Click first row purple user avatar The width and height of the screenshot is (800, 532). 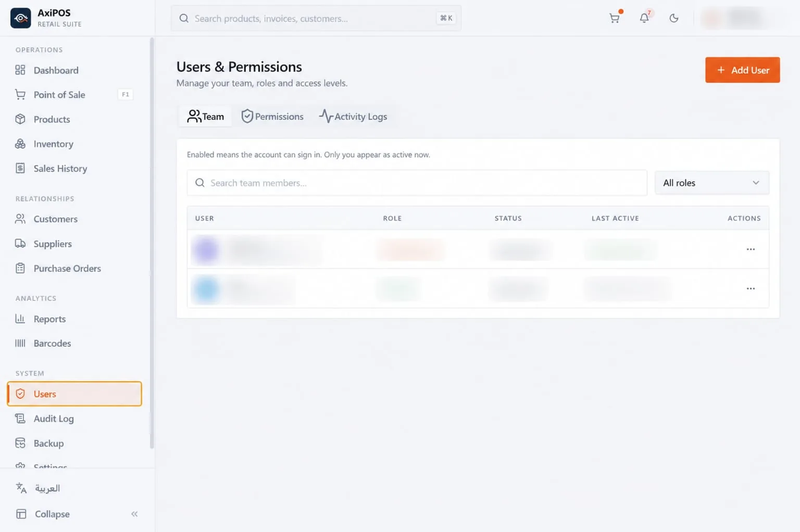(x=206, y=249)
